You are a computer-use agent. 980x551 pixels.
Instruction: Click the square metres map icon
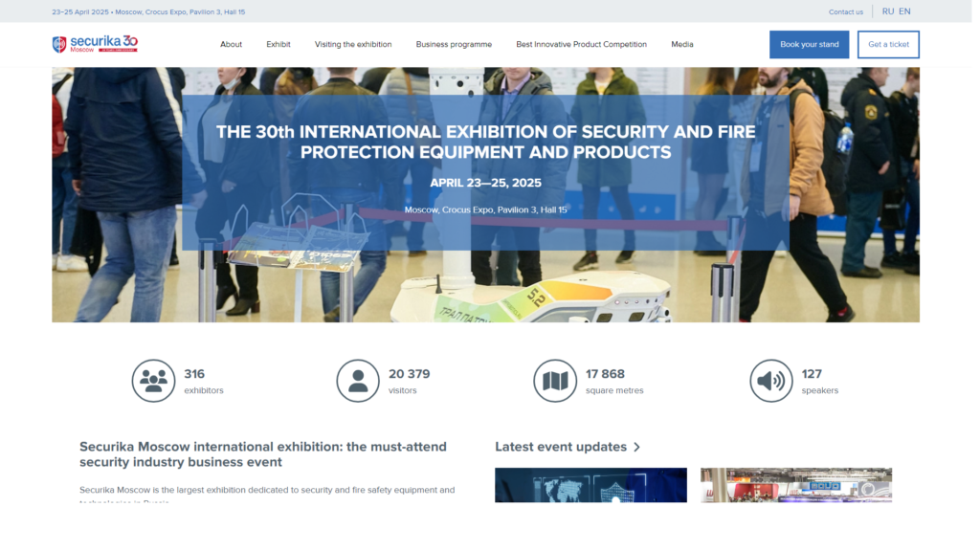pyautogui.click(x=555, y=381)
